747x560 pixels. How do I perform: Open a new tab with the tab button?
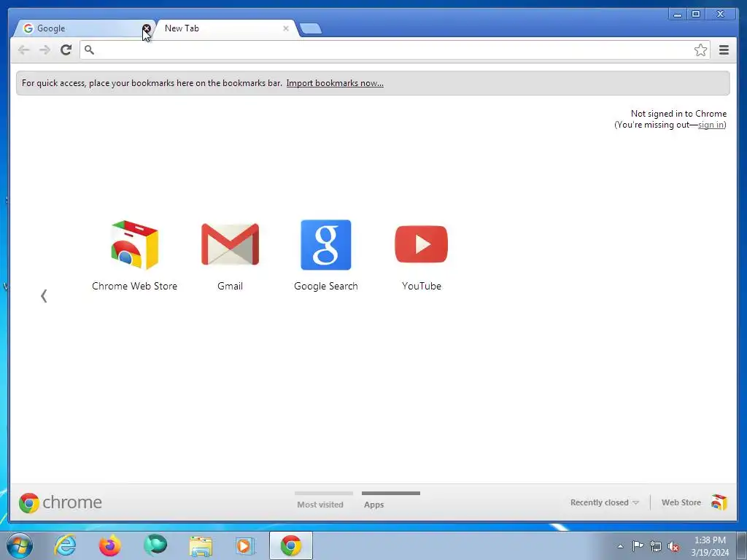(x=311, y=28)
